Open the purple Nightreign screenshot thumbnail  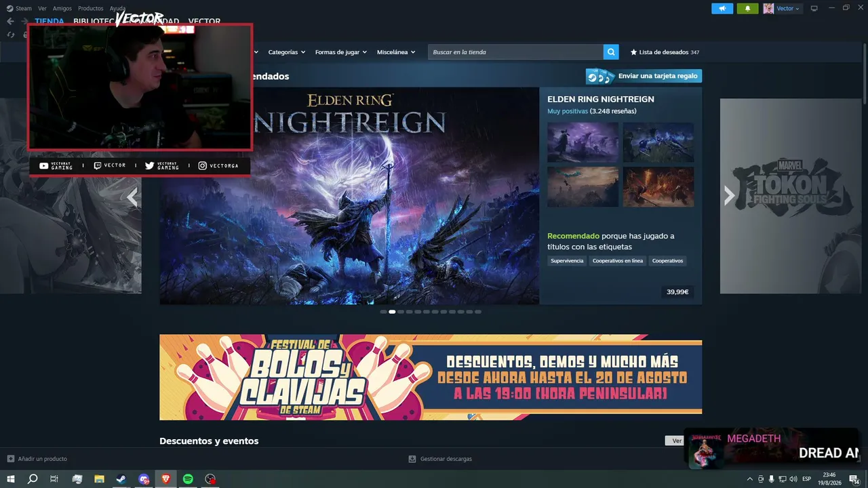583,142
